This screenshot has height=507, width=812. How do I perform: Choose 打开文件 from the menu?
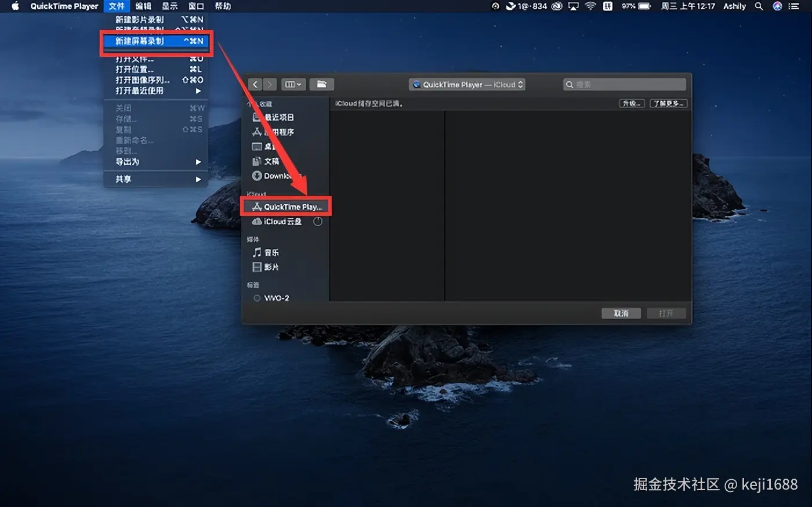[x=156, y=59]
